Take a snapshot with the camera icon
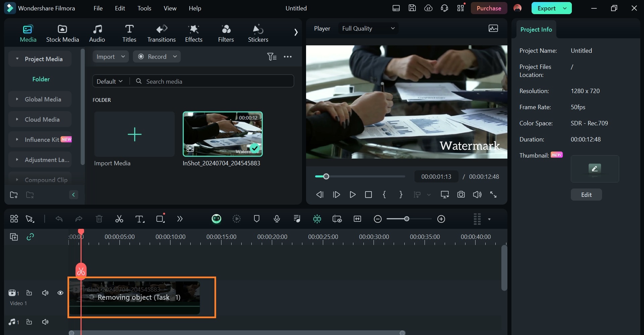644x335 pixels. 461,195
